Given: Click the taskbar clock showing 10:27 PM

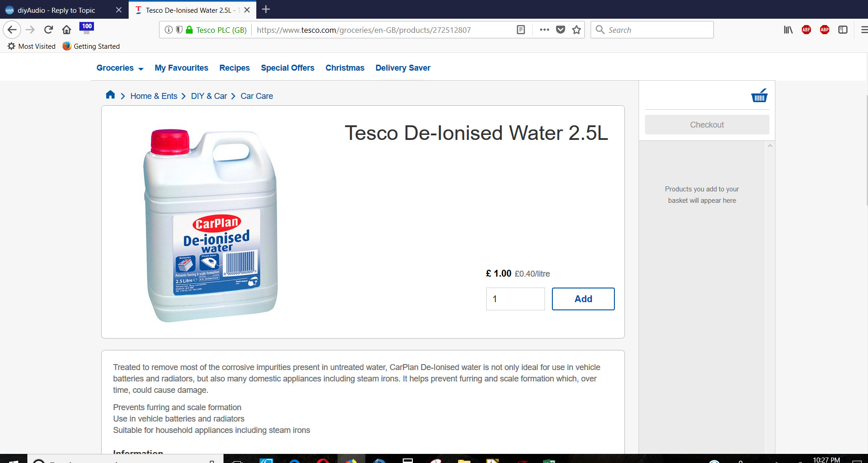Looking at the screenshot, I should (x=826, y=459).
